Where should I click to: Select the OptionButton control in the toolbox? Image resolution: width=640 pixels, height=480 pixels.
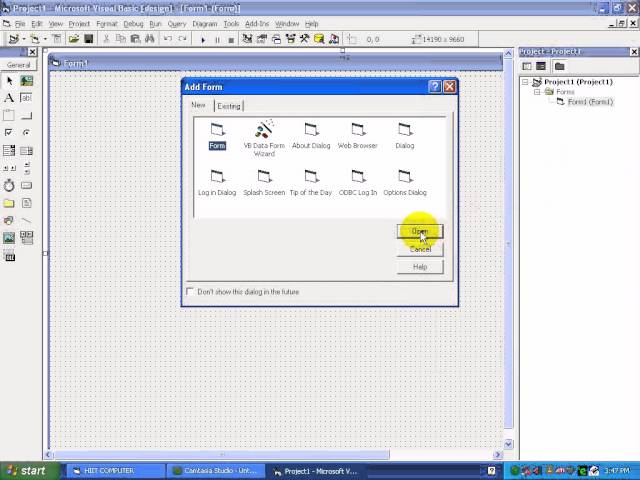[27, 133]
